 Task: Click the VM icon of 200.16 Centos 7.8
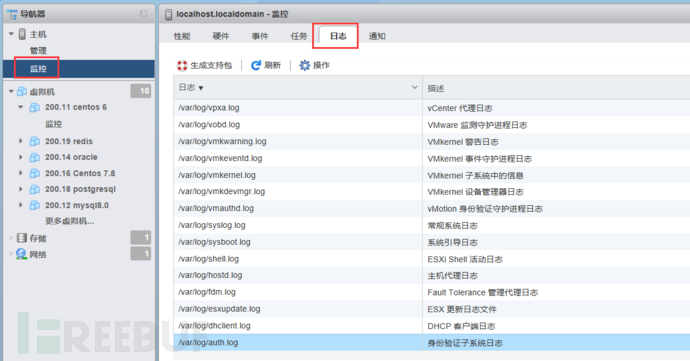tap(35, 173)
